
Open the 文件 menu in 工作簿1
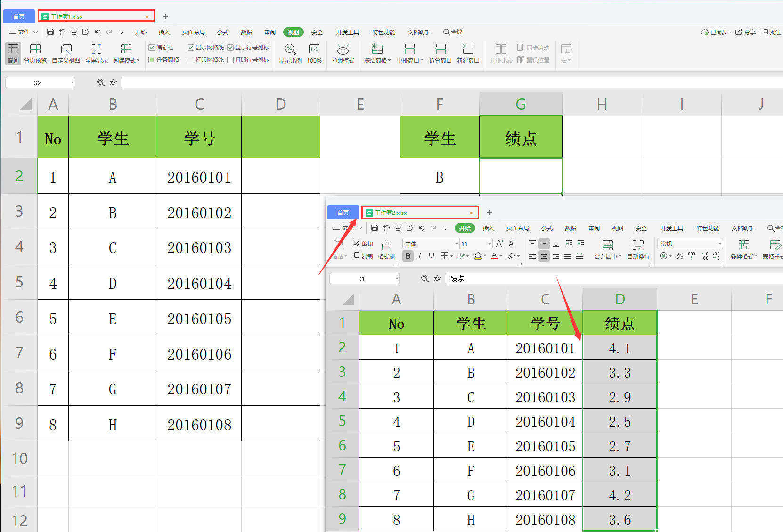pyautogui.click(x=23, y=32)
